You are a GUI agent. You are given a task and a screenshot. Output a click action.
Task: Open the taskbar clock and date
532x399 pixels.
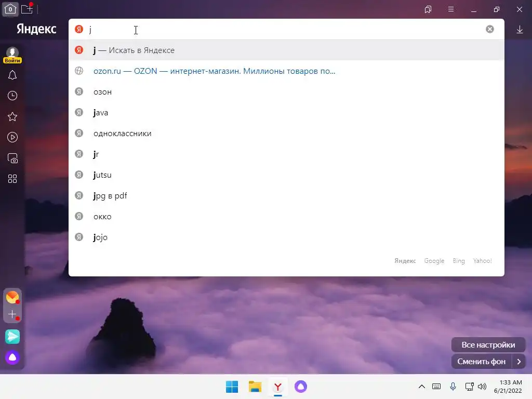(508, 387)
